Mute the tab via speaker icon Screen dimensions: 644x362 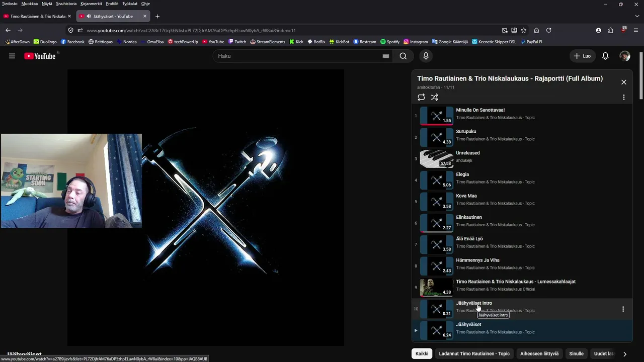click(89, 16)
